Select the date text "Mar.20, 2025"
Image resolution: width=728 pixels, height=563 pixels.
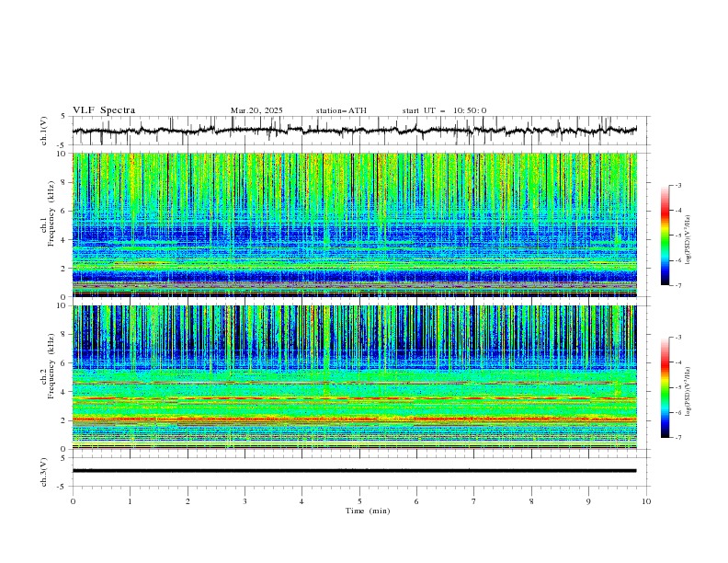[256, 110]
